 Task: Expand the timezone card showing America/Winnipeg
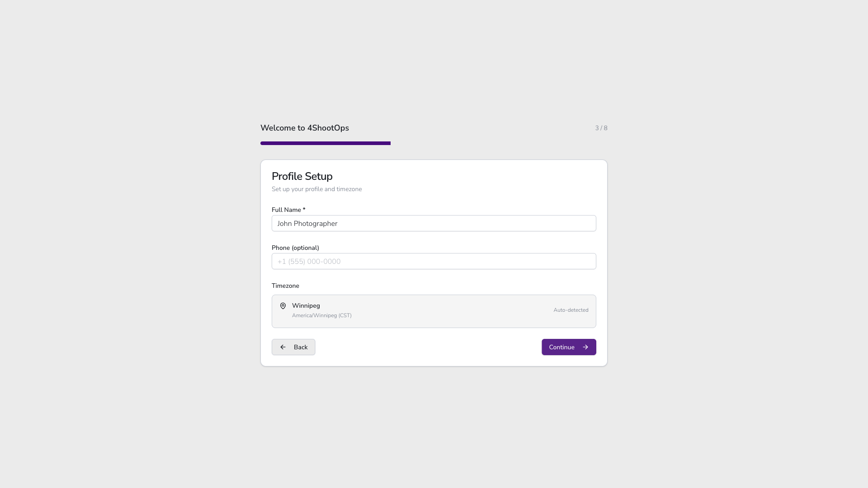(434, 311)
